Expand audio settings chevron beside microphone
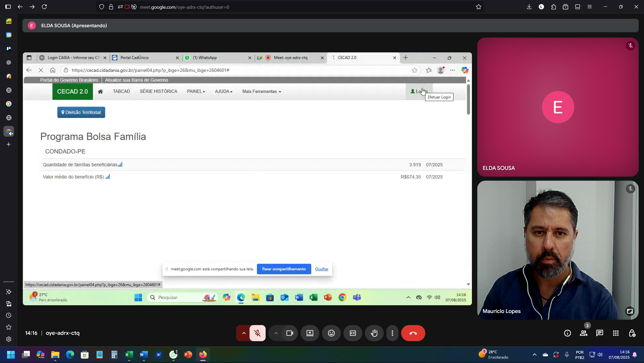This screenshot has width=644, height=363. coord(244,333)
